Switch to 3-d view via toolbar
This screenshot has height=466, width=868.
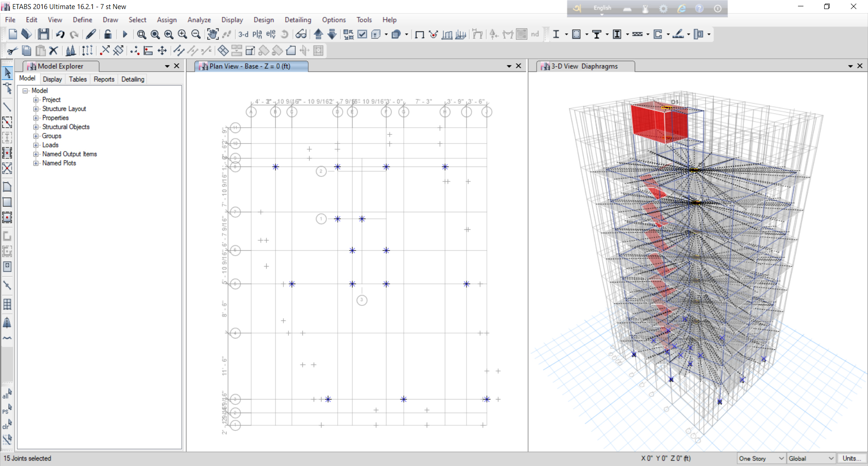(243, 34)
